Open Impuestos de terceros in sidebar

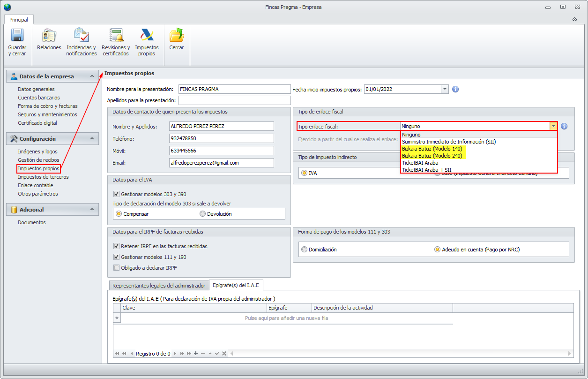43,177
